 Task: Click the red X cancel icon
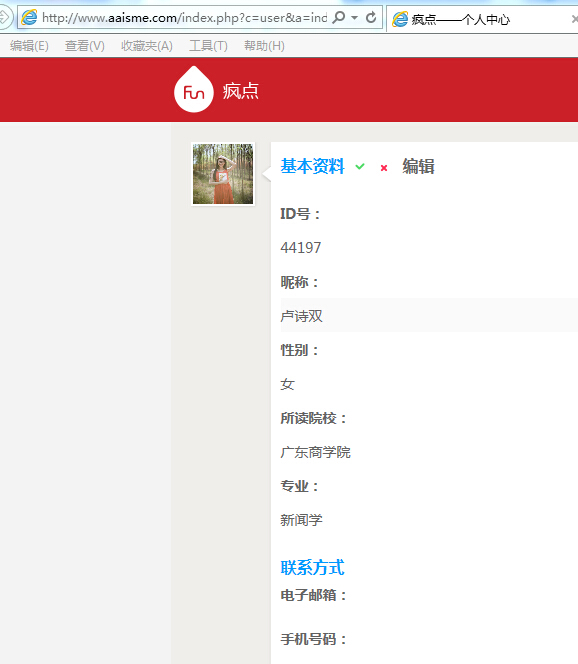pyautogui.click(x=384, y=168)
